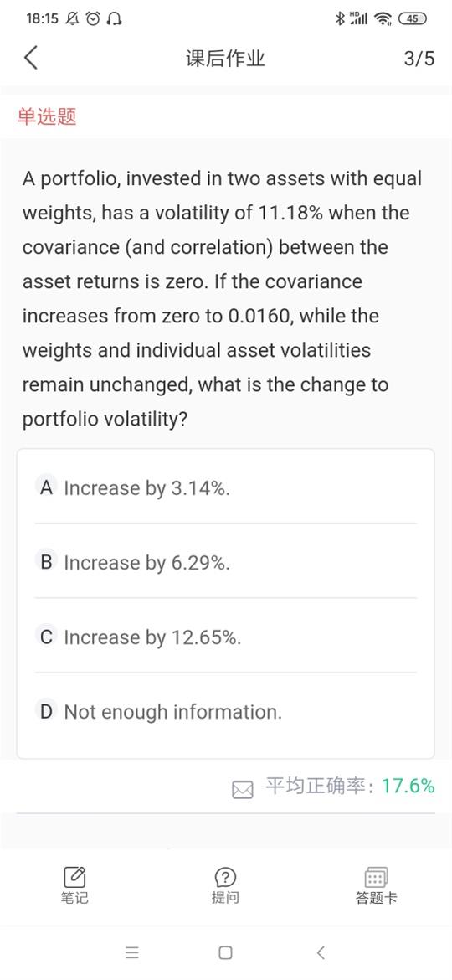Tap the Wi-Fi status icon
Image resolution: width=452 pixels, height=980 pixels.
(x=382, y=18)
